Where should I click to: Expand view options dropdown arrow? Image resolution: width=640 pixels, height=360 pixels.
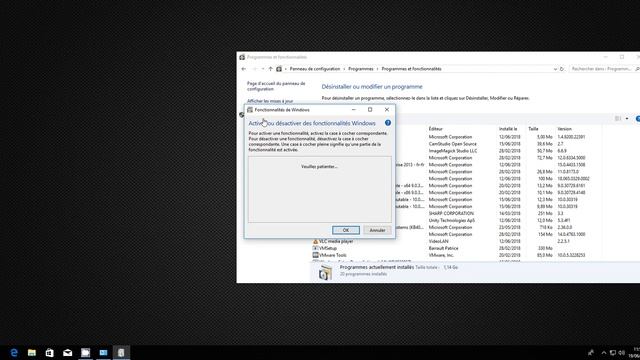pos(627,118)
